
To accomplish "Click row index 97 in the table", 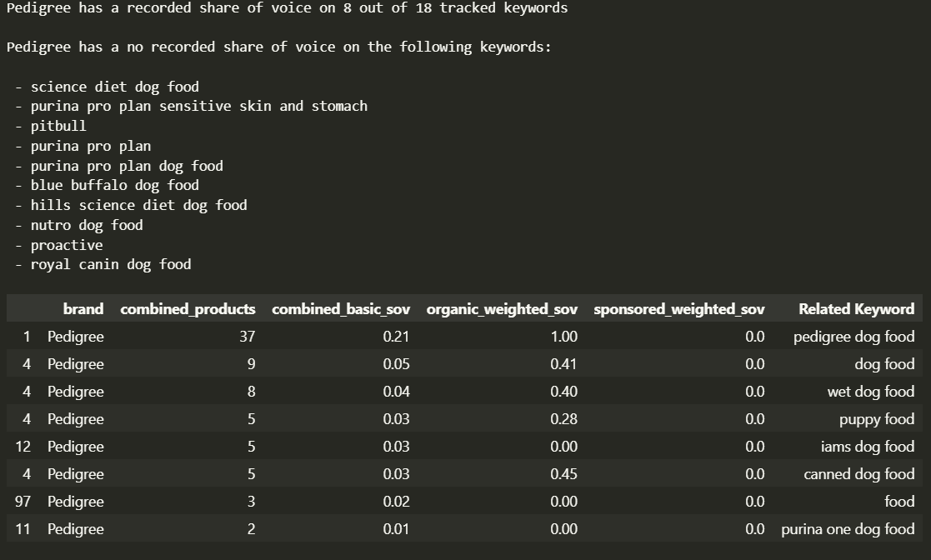I will pyautogui.click(x=23, y=502).
